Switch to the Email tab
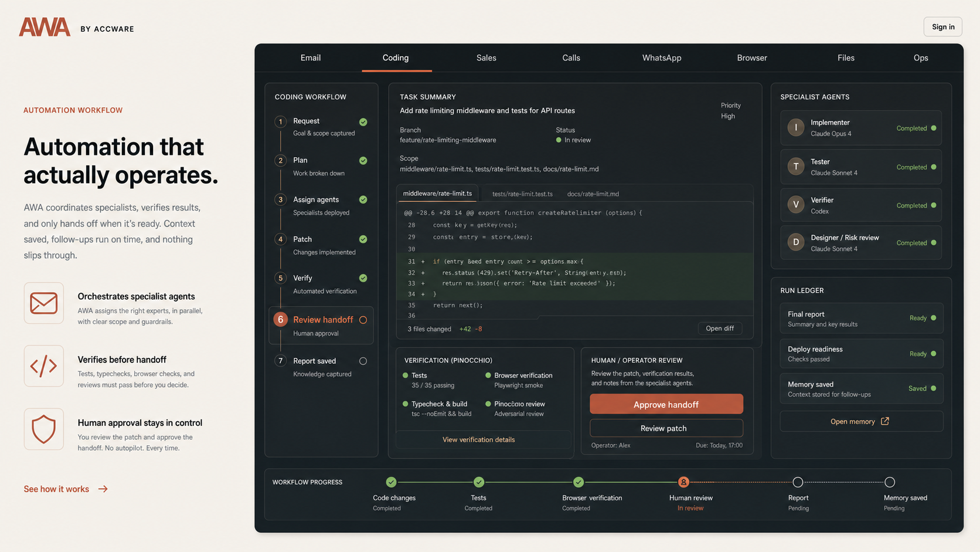Image resolution: width=980 pixels, height=552 pixels. [x=311, y=58]
